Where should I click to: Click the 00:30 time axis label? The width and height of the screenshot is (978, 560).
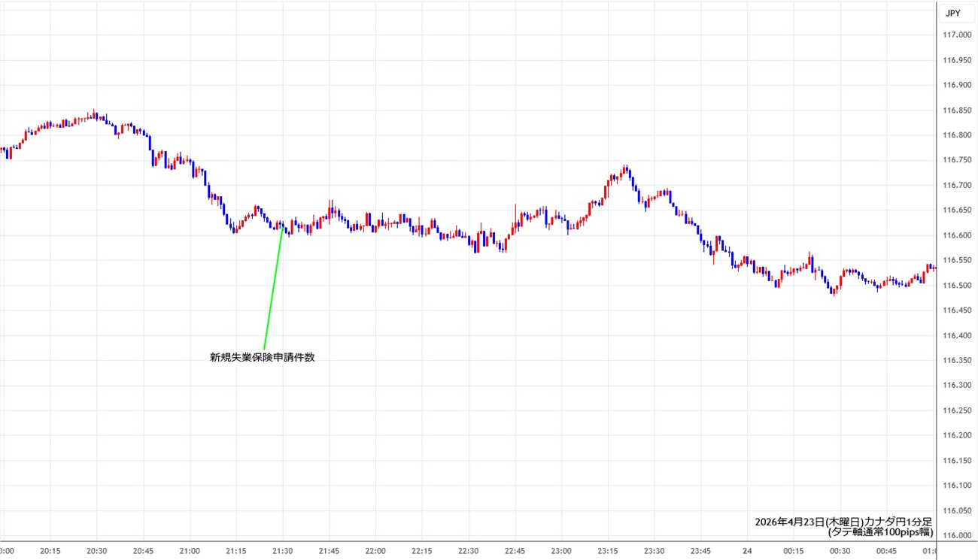click(x=840, y=551)
